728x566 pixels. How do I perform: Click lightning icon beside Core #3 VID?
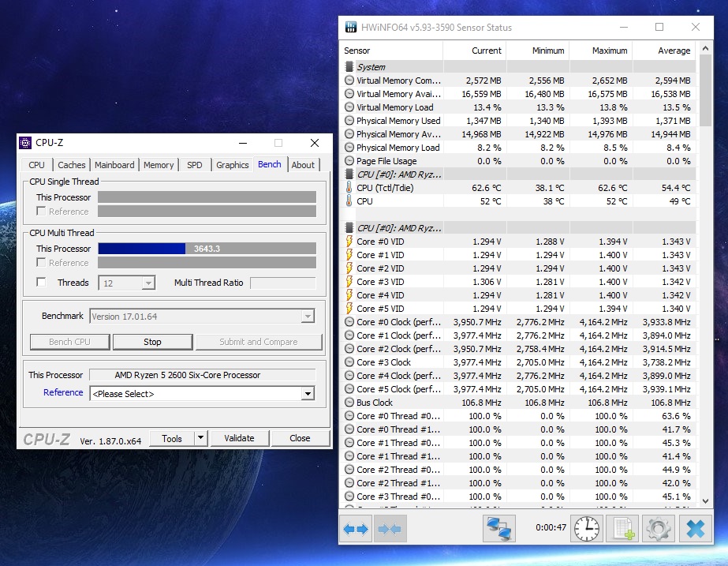tap(349, 282)
